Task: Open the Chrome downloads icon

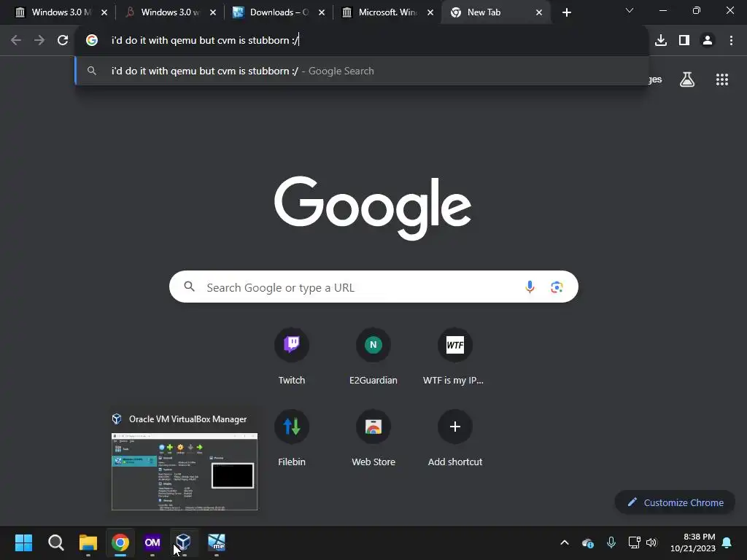Action: [661, 41]
